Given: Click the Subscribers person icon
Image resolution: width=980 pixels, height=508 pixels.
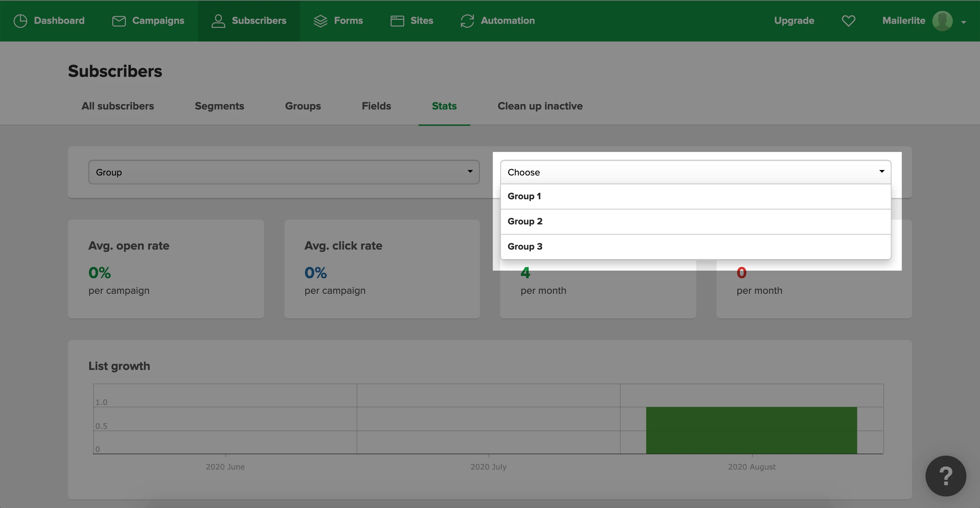Looking at the screenshot, I should pyautogui.click(x=218, y=21).
